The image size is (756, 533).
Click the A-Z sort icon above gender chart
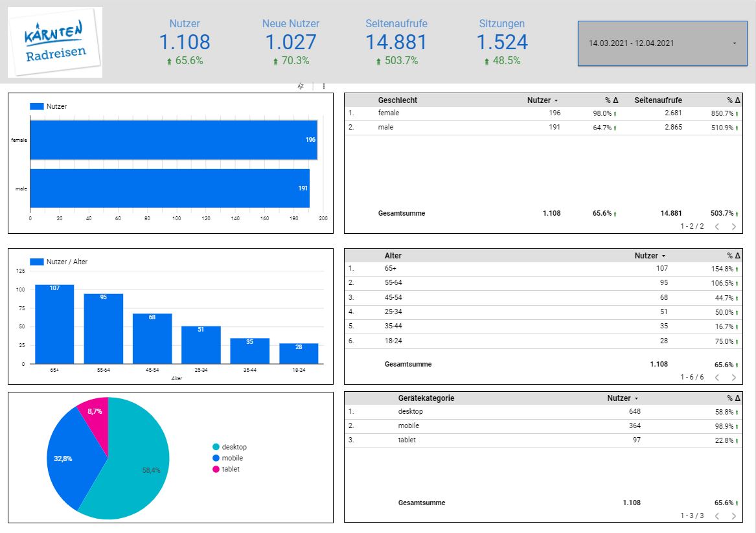point(301,86)
